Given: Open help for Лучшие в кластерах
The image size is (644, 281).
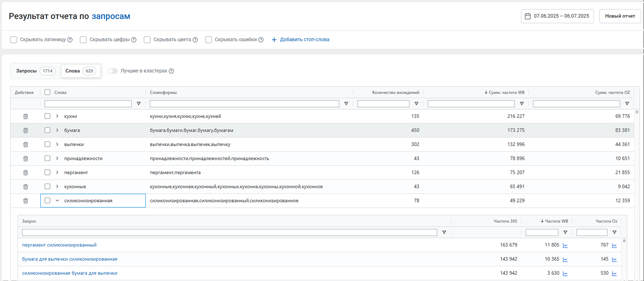Looking at the screenshot, I should [171, 71].
